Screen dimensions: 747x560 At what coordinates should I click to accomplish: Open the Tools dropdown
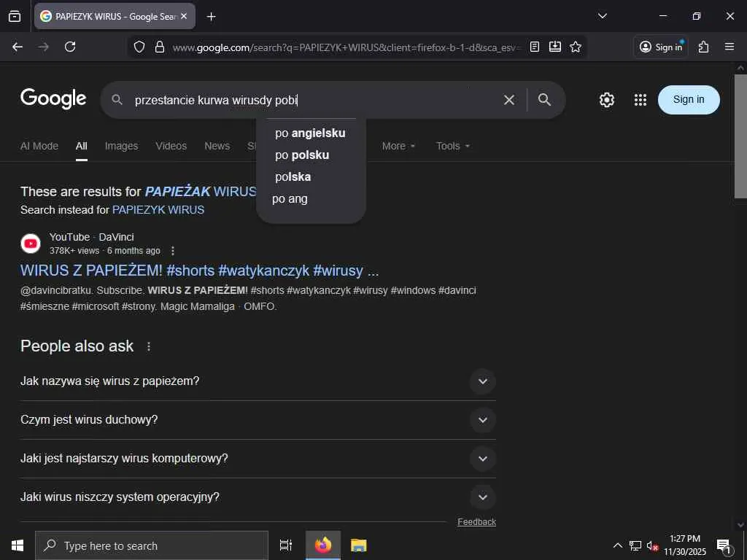(x=452, y=146)
